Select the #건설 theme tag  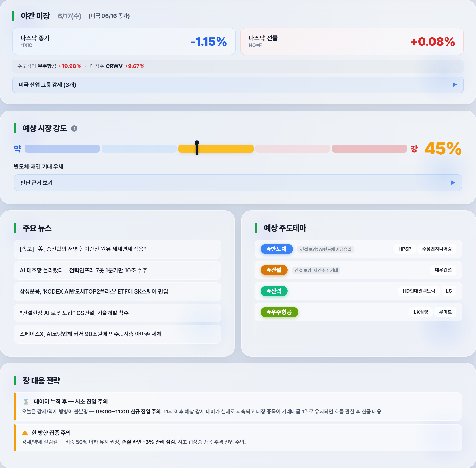(x=274, y=270)
